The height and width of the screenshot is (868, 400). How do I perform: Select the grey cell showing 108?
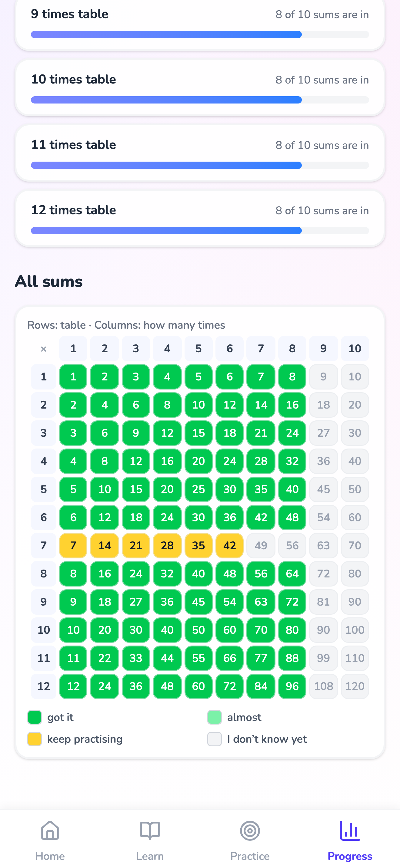pos(323,686)
